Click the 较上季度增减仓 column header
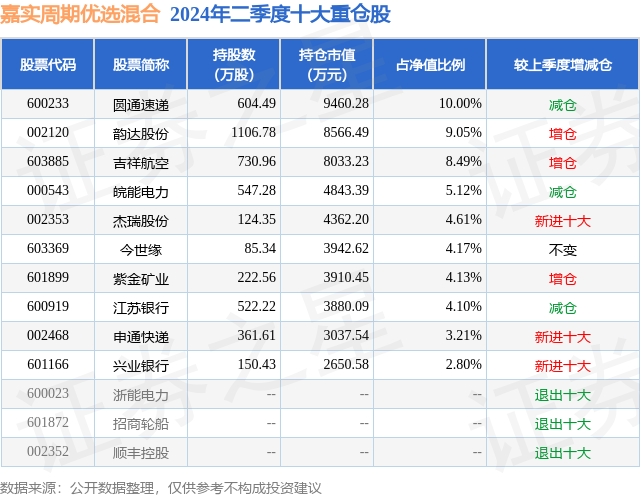640x497 pixels. pyautogui.click(x=563, y=64)
